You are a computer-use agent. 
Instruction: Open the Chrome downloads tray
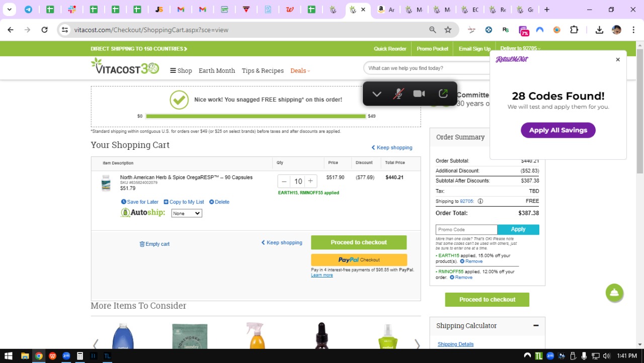[599, 30]
